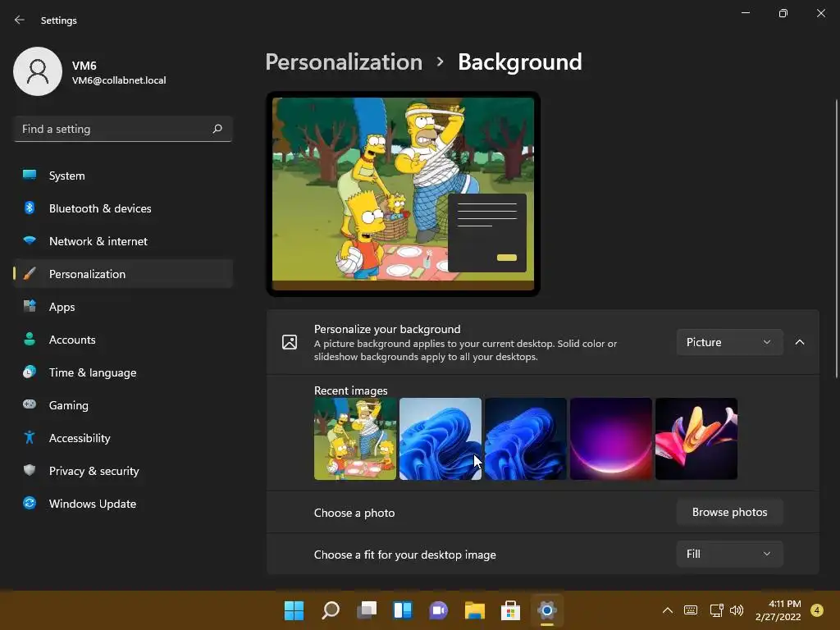Select the dark blue Windows bloom image
Viewport: 840px width, 630px height.
point(526,439)
